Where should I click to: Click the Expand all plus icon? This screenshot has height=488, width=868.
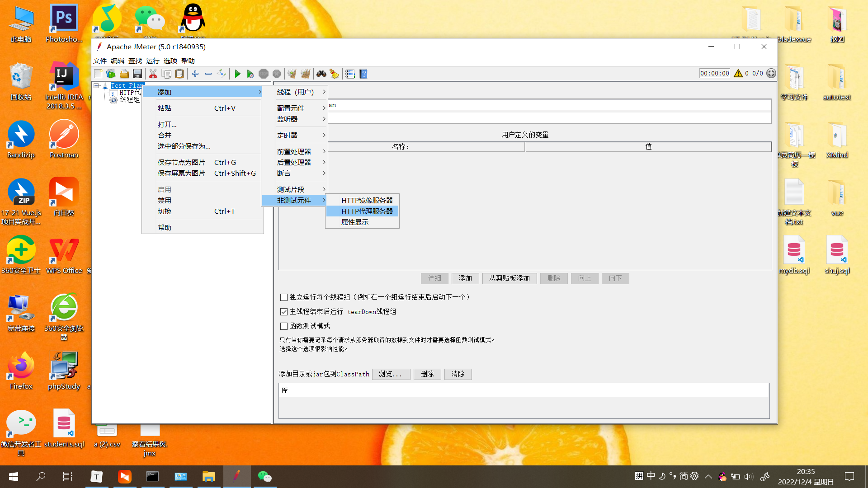[x=195, y=74]
